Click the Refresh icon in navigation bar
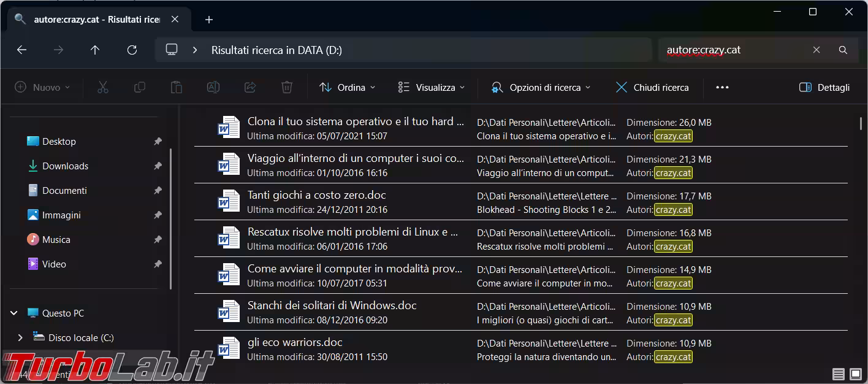Viewport: 868px width, 384px height. pyautogui.click(x=132, y=50)
